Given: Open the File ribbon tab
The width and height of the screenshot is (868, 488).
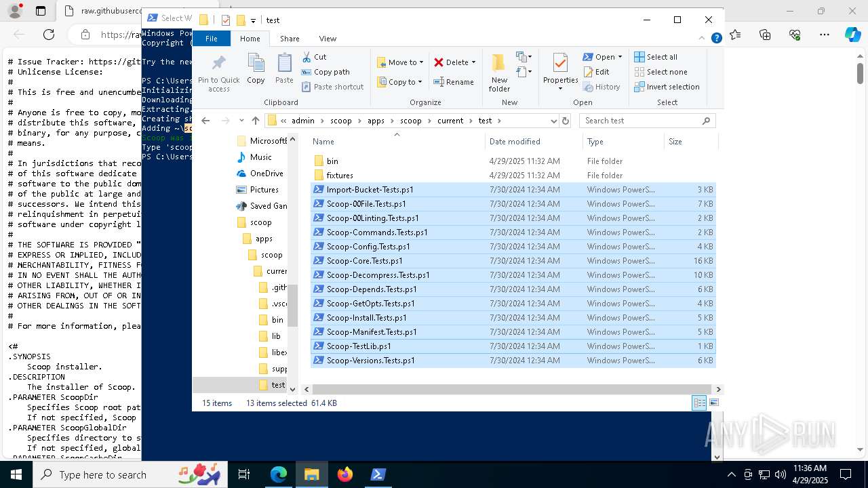Looking at the screenshot, I should click(212, 39).
